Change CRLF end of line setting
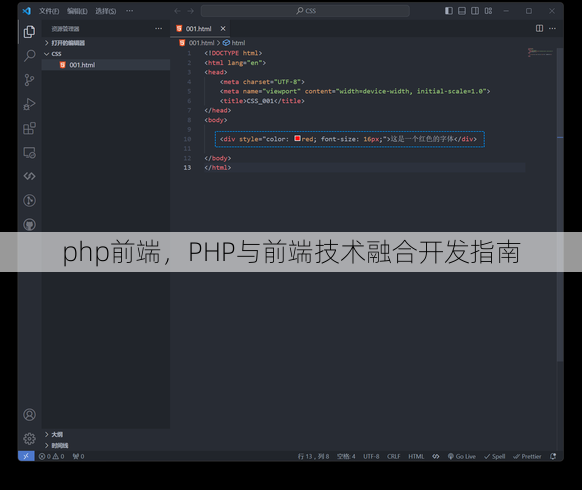This screenshot has width=582, height=490. (393, 456)
